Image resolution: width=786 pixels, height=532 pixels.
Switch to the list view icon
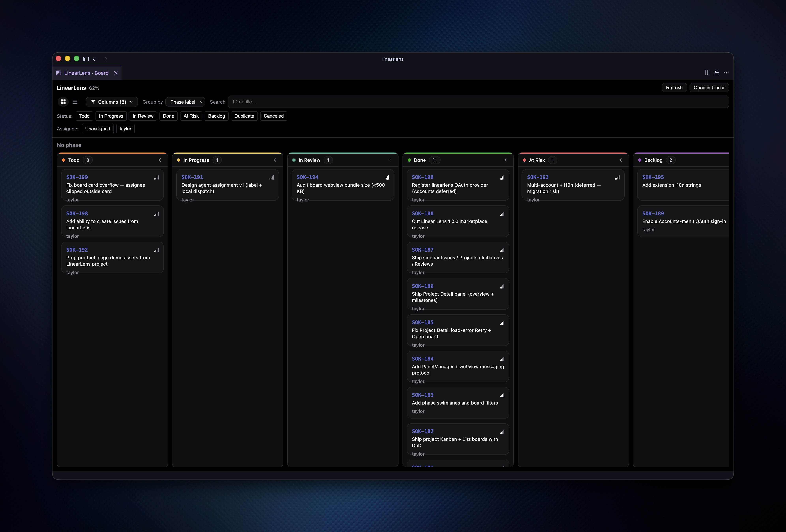(75, 102)
